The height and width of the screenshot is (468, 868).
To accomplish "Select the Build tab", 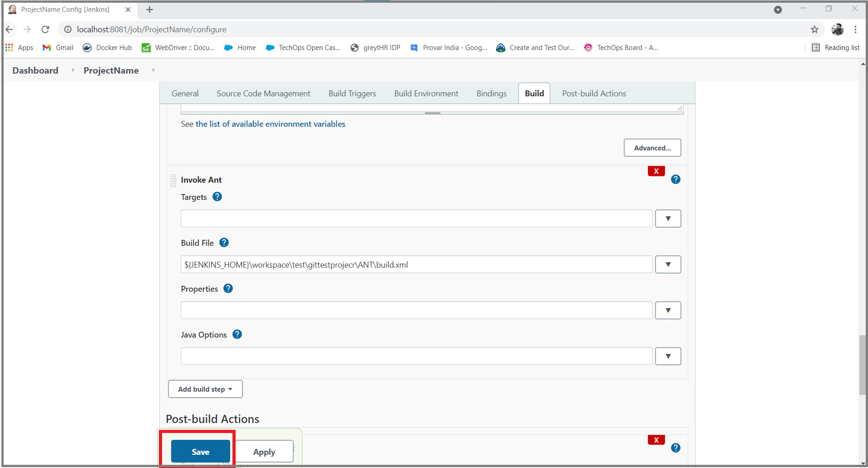I will tap(534, 93).
